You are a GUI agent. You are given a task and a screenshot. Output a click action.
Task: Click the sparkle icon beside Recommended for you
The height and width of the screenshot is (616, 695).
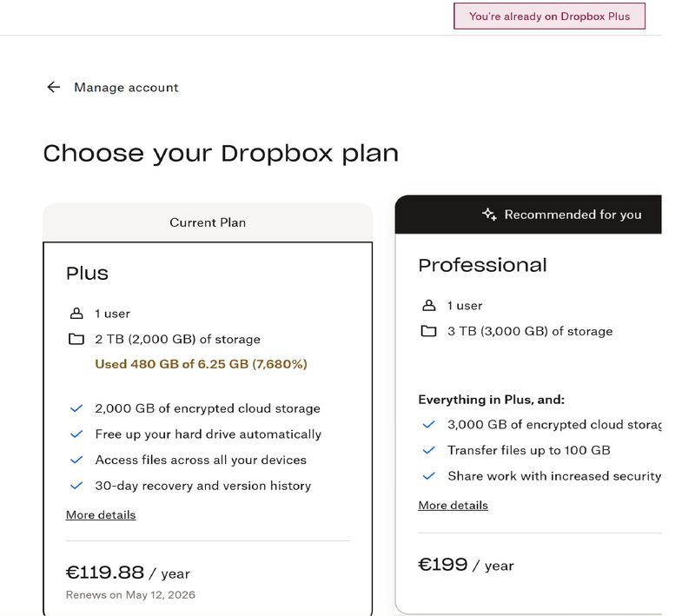(x=489, y=214)
